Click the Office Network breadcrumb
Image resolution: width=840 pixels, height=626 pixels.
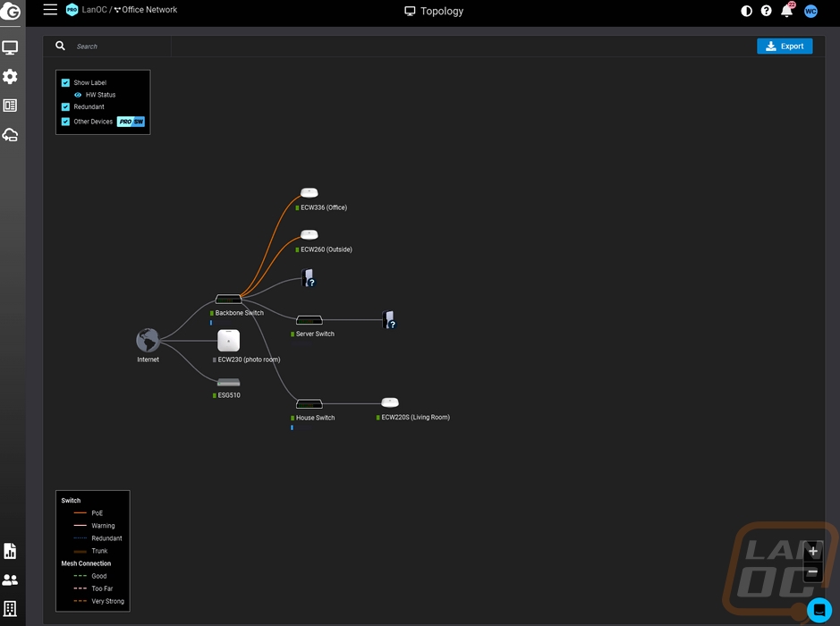(149, 10)
